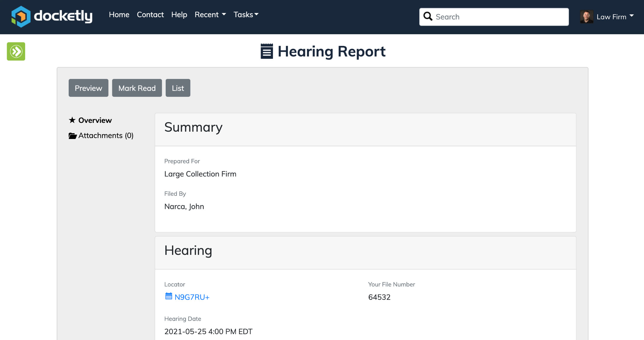Click into the Search input field

494,17
